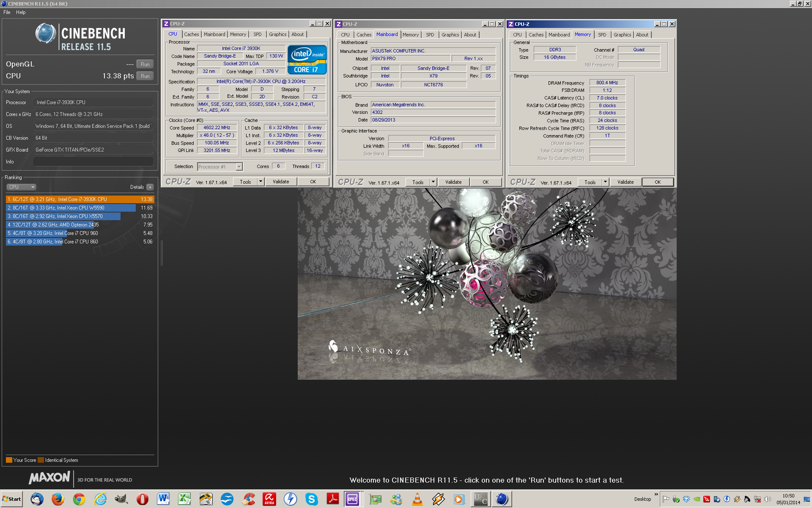Viewport: 812px width, 508px height.
Task: Open the File menu in CINEBENCH
Action: [x=7, y=12]
